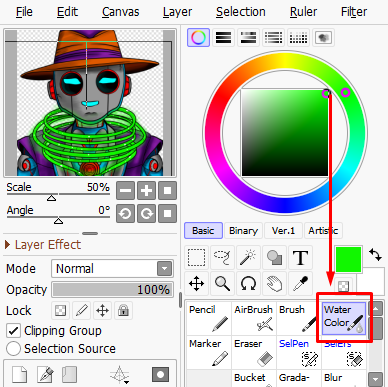Screen dimensions: 388x387
Task: Open the Canvas menu
Action: pos(120,12)
